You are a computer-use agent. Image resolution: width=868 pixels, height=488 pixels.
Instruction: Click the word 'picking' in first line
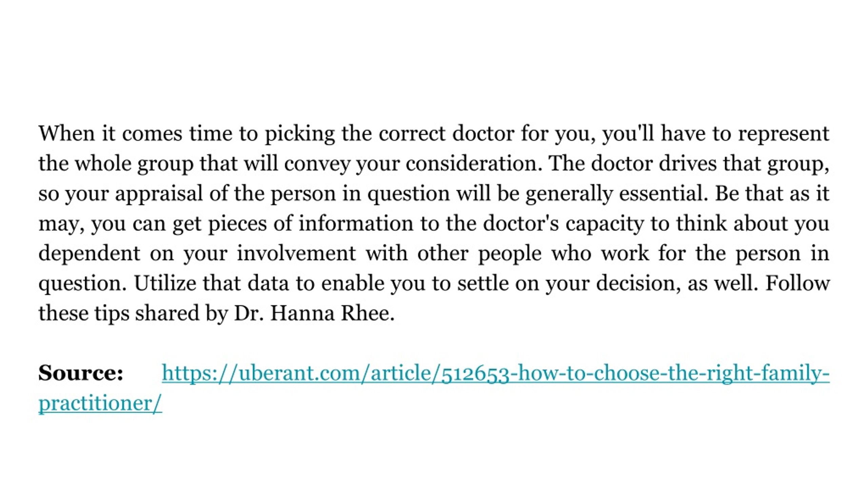coord(300,135)
